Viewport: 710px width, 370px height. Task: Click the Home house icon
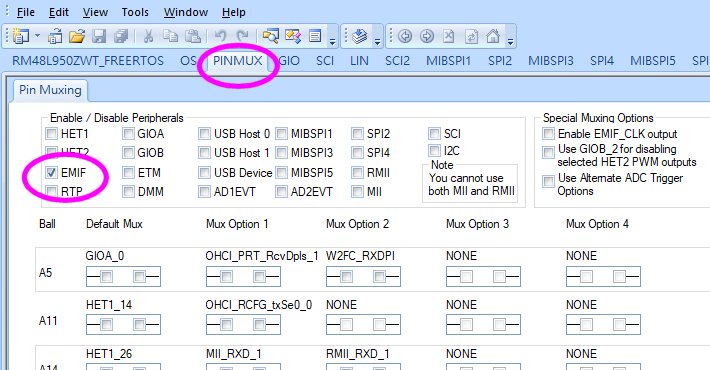tap(493, 36)
